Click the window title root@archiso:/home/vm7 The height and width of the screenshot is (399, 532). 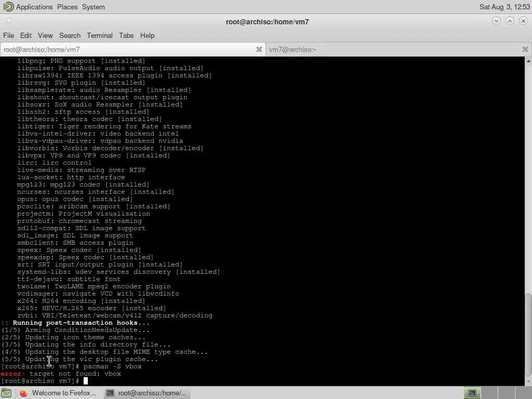pyautogui.click(x=268, y=22)
